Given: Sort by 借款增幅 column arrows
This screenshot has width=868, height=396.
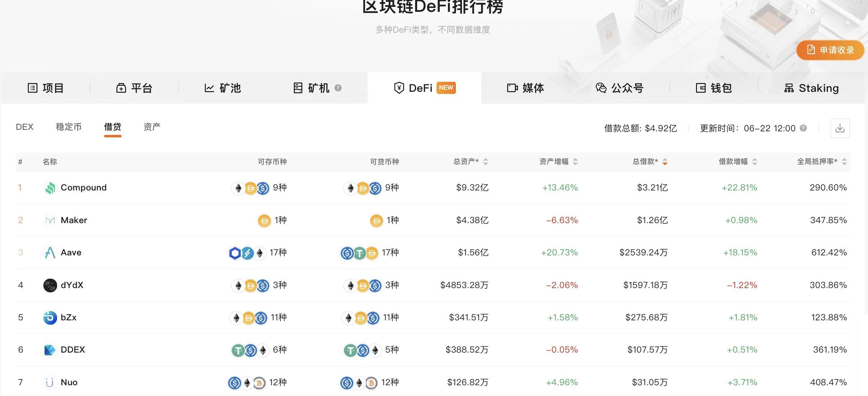Looking at the screenshot, I should [755, 162].
